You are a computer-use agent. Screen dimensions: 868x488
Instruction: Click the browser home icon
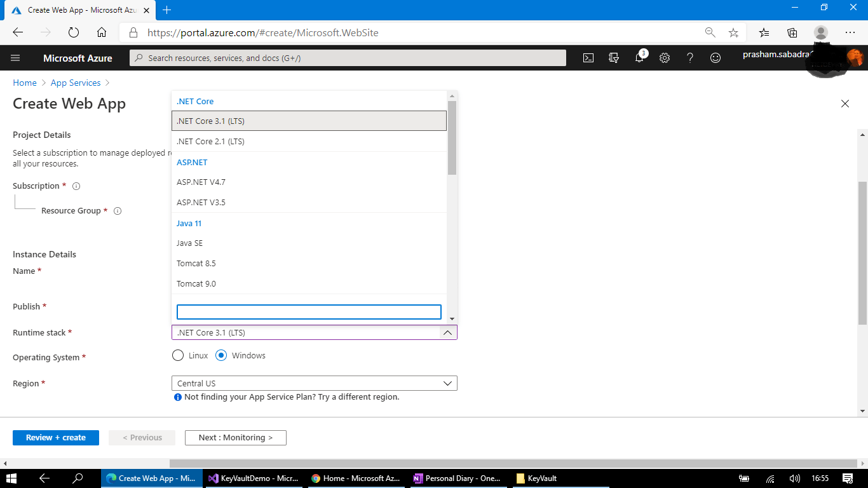pyautogui.click(x=102, y=32)
